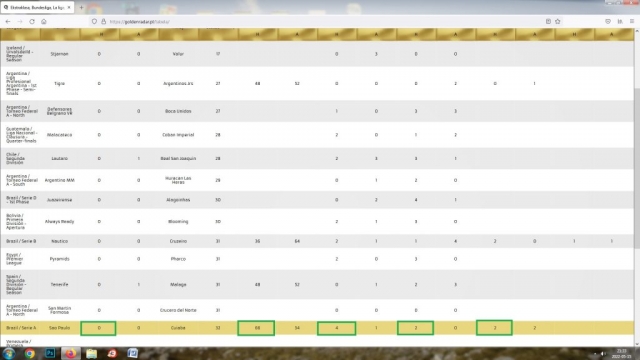This screenshot has height=360, width=640.
Task: Click the shield tracking protection icon
Action: click(x=94, y=22)
